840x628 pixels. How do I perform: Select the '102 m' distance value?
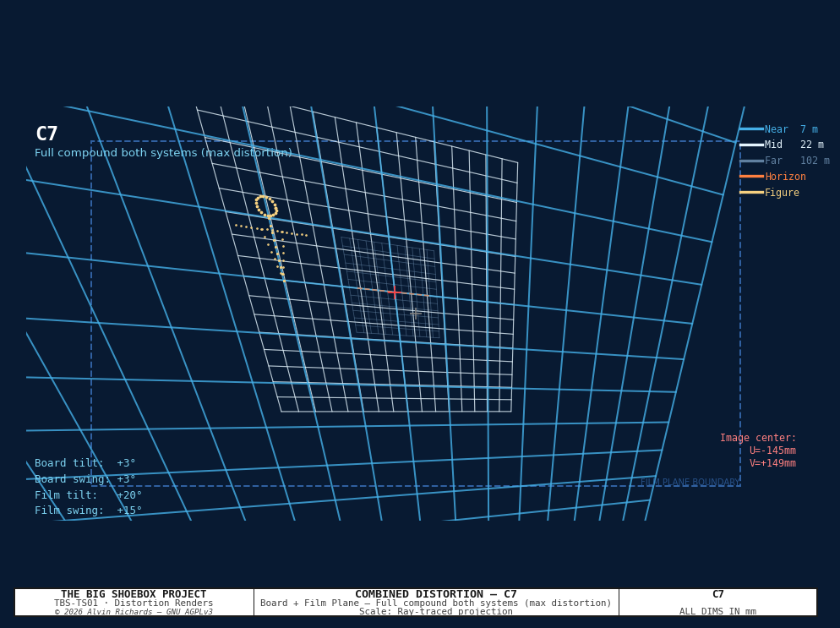coord(815,161)
